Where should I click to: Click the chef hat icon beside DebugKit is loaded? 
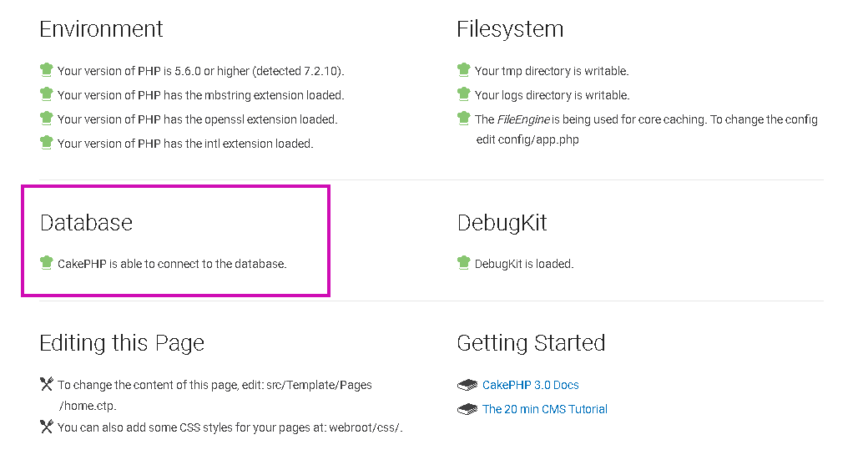464,263
